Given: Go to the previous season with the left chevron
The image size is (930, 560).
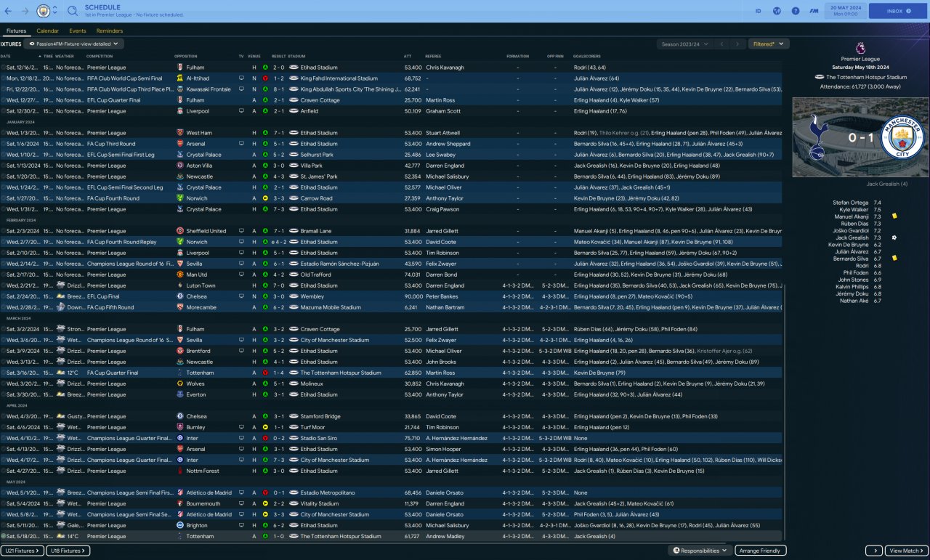Looking at the screenshot, I should point(721,44).
